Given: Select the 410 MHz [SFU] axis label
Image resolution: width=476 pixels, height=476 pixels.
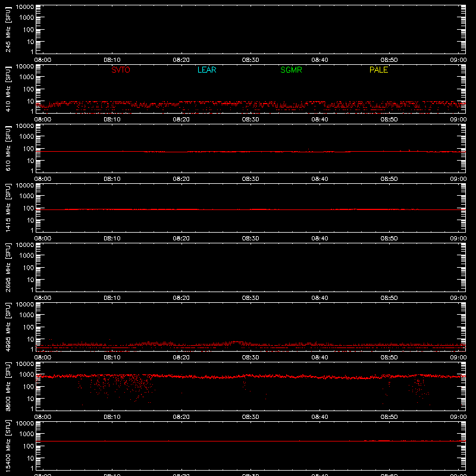Looking at the screenshot, I should coord(8,89).
